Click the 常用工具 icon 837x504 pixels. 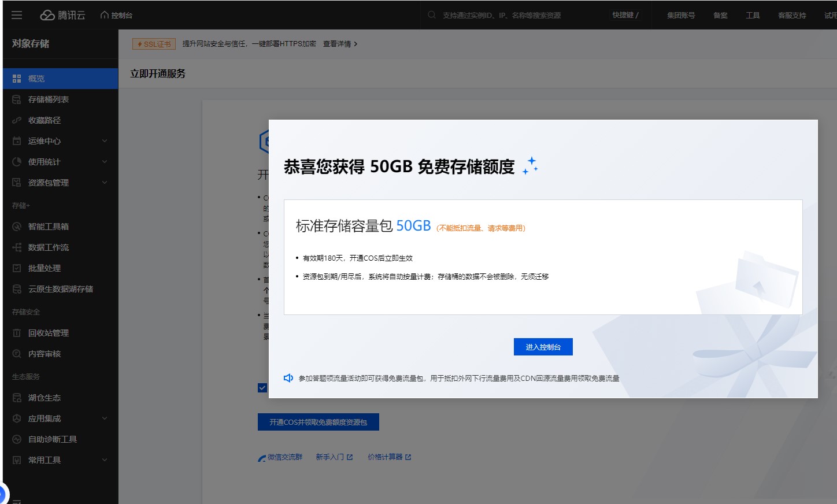17,460
